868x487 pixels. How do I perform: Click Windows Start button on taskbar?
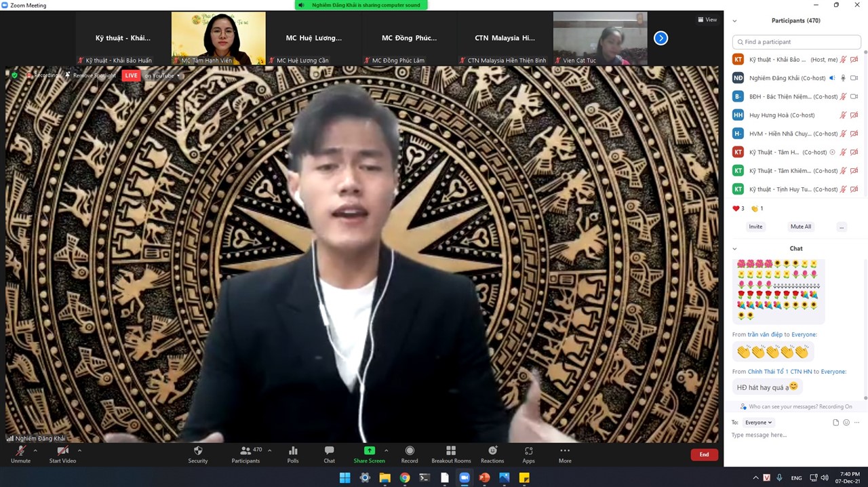pyautogui.click(x=344, y=478)
